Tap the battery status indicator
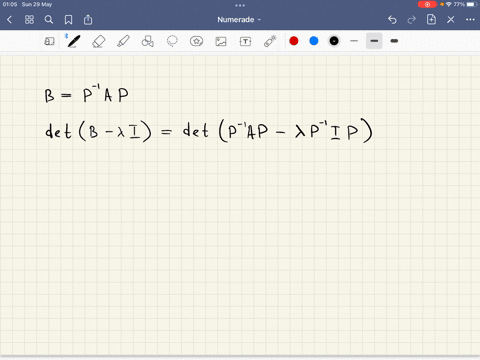The width and height of the screenshot is (480, 360). 472,4
